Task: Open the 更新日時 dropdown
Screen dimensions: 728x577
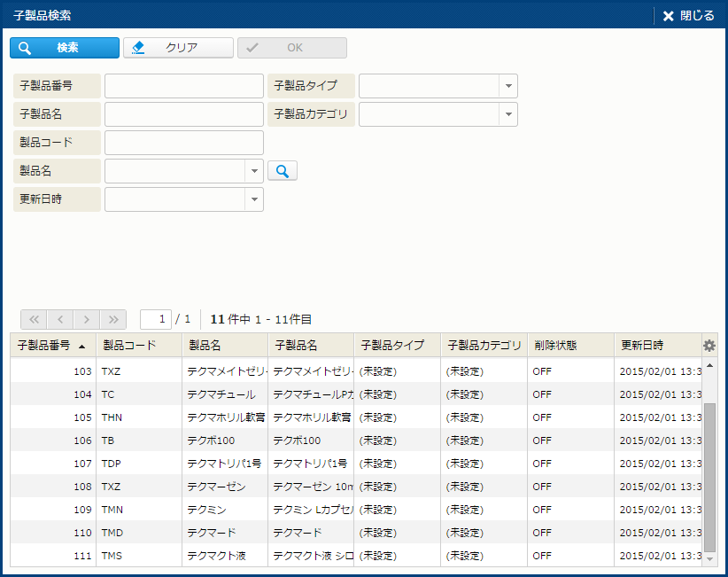Action: coord(254,199)
